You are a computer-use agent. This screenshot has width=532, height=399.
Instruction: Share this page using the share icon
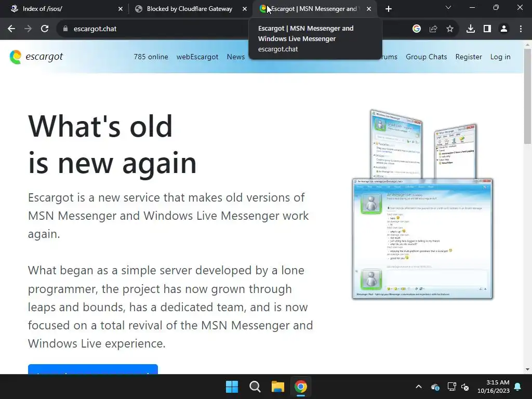tap(433, 29)
